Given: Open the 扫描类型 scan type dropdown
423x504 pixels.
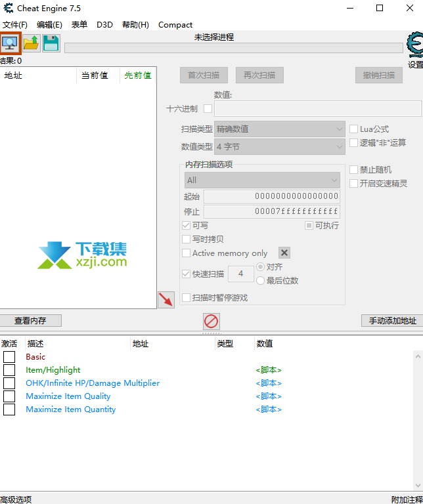Looking at the screenshot, I should pyautogui.click(x=280, y=129).
